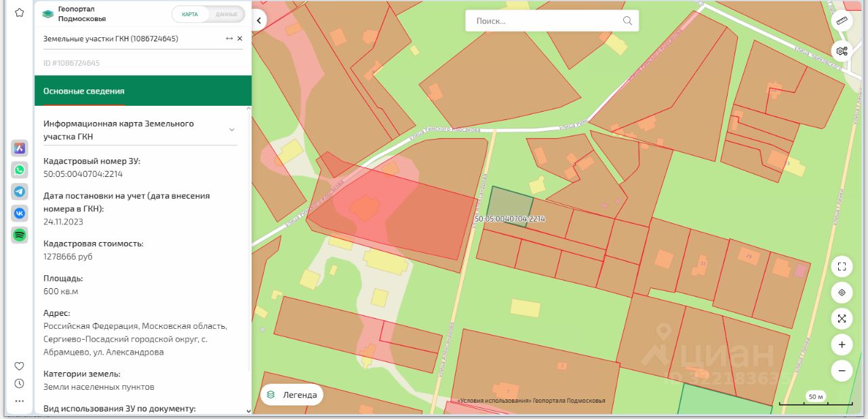Enter fullscreen map view
This screenshot has height=419, width=868.
[842, 266]
